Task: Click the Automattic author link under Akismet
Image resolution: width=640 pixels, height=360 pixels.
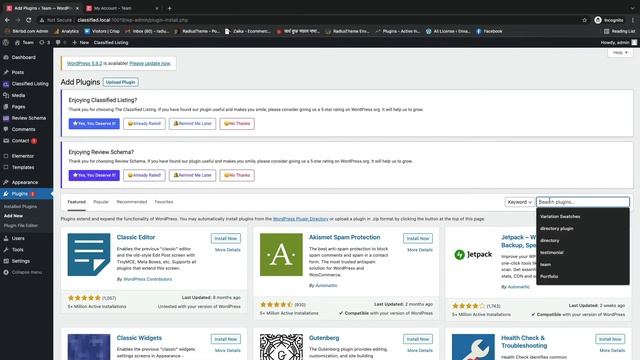Action: 326,286
